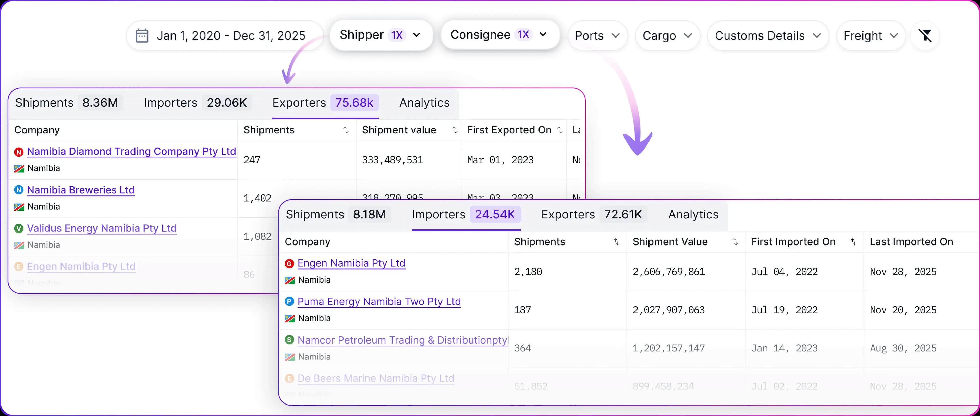Click the clear filters funnel icon
980x416 pixels.
925,35
